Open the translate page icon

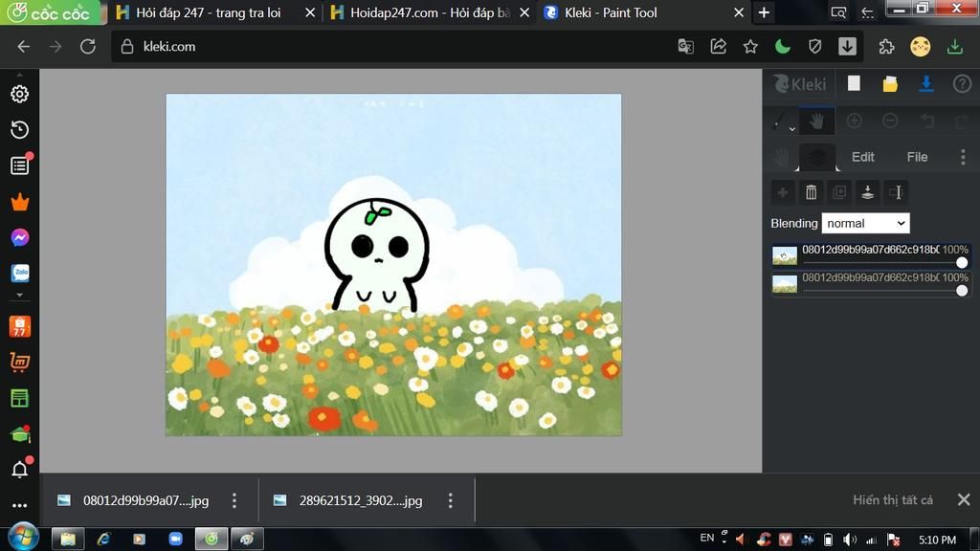(685, 46)
